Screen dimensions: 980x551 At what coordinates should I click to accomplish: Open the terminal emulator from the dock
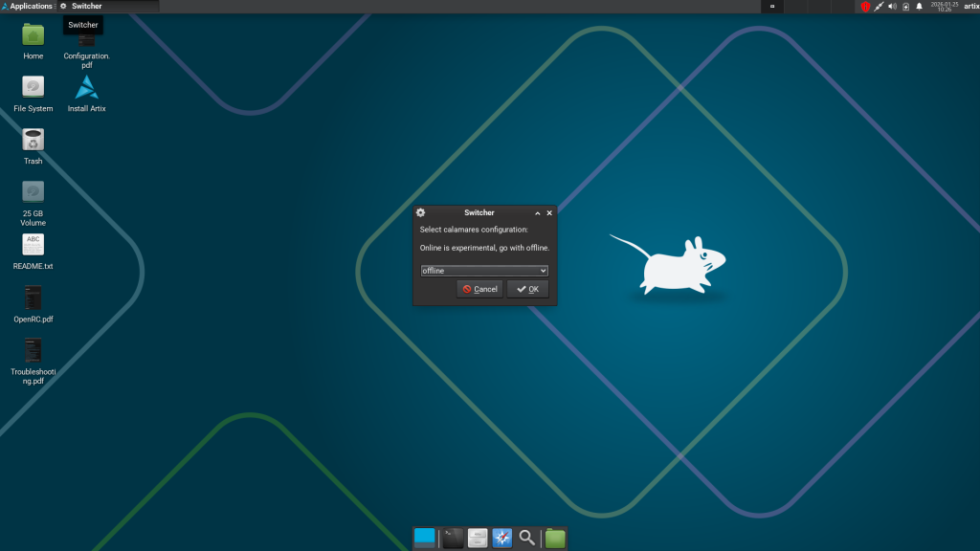pyautogui.click(x=452, y=538)
